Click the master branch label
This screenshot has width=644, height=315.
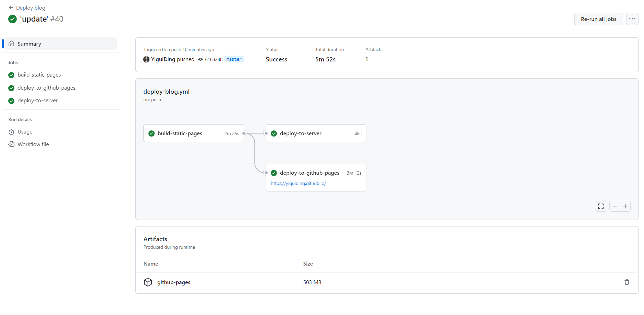(x=234, y=59)
